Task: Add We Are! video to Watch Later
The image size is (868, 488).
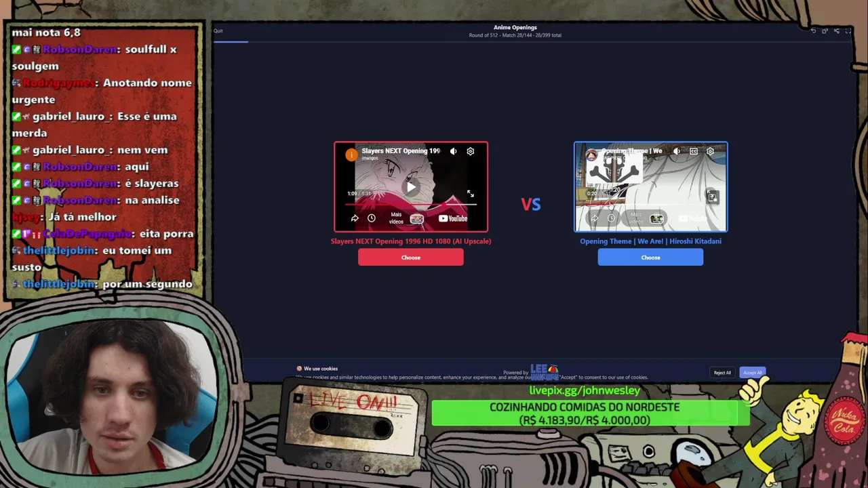Action: (x=612, y=218)
